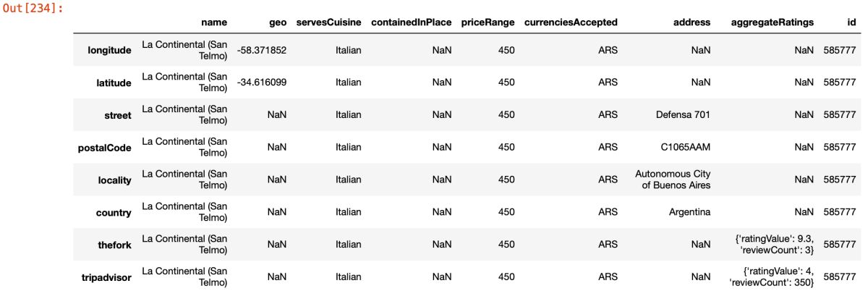Click the 'Autonomous City of Buenos Aires' cell
The height and width of the screenshot is (291, 868).
point(673,180)
